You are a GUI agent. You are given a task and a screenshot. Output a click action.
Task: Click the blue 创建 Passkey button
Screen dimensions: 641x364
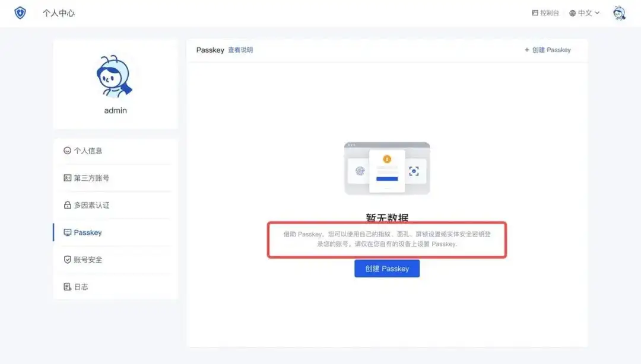pos(387,269)
